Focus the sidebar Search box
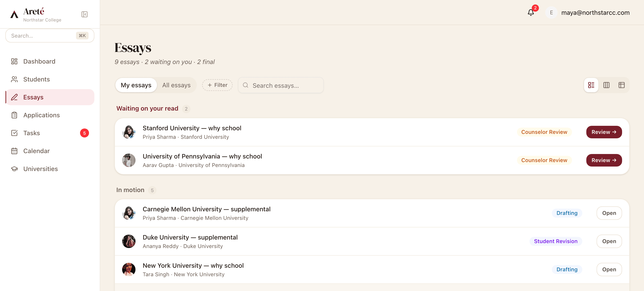 50,36
